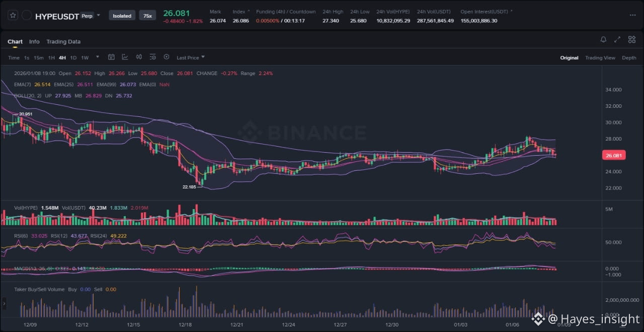Screen dimensions: 644x332
Task: Click the EMA(7) indicator label
Action: pos(23,85)
